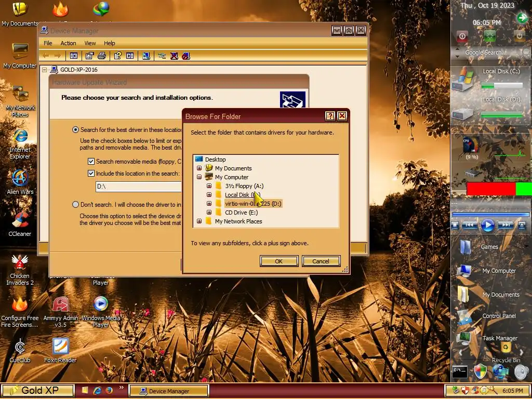Toggle 'Search removable media' checkbox
Image resolution: width=532 pixels, height=399 pixels.
pyautogui.click(x=91, y=162)
